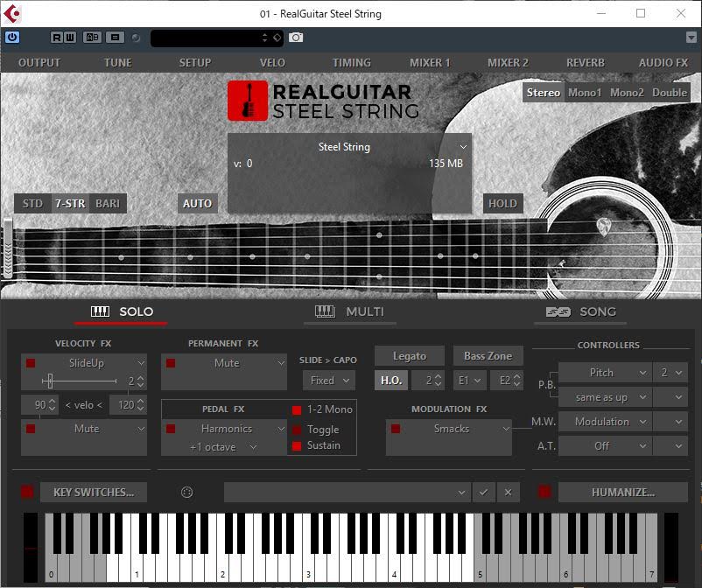Viewport: 702px width, 588px height.
Task: Click the SONG mode icon
Action: click(558, 311)
